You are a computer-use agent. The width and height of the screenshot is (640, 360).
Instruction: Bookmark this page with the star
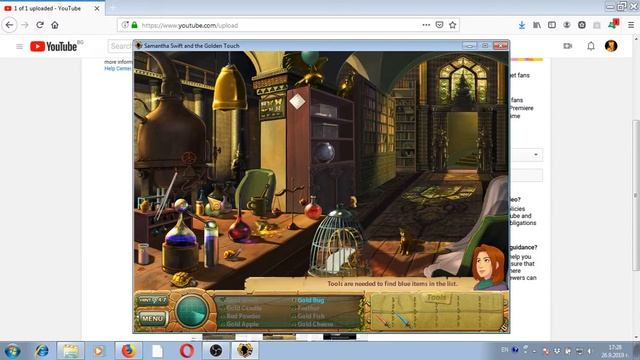pyautogui.click(x=452, y=25)
